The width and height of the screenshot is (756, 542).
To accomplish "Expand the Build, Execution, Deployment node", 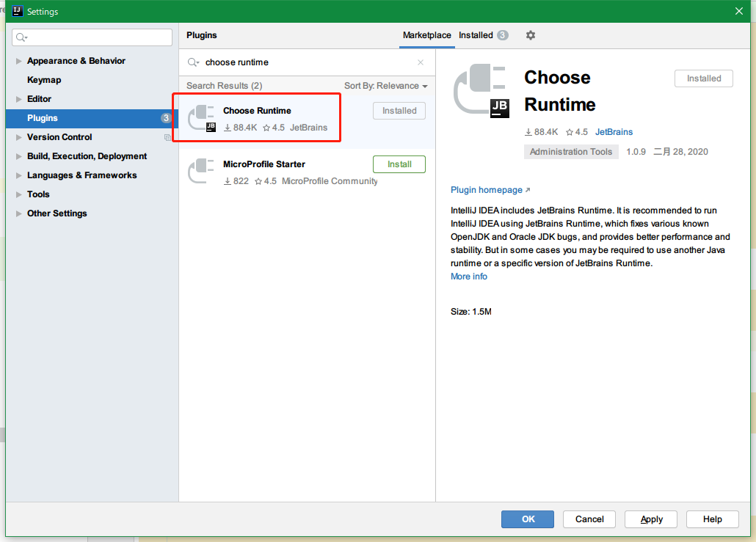I will click(x=18, y=156).
